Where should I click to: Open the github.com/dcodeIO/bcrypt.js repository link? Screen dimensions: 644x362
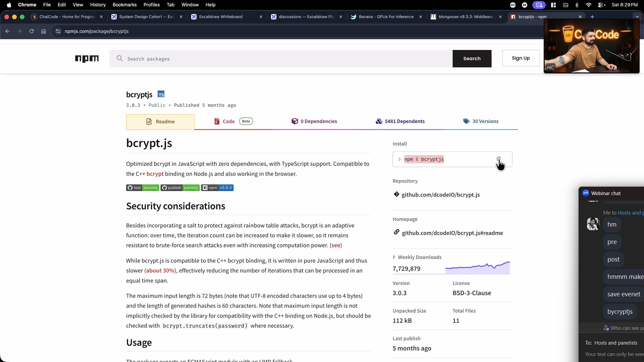(x=440, y=195)
